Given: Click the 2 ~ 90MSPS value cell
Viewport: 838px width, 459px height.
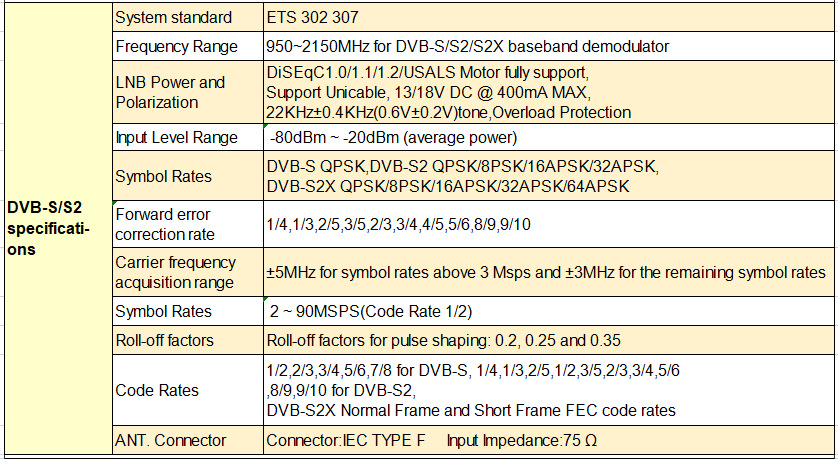Looking at the screenshot, I should (546, 312).
